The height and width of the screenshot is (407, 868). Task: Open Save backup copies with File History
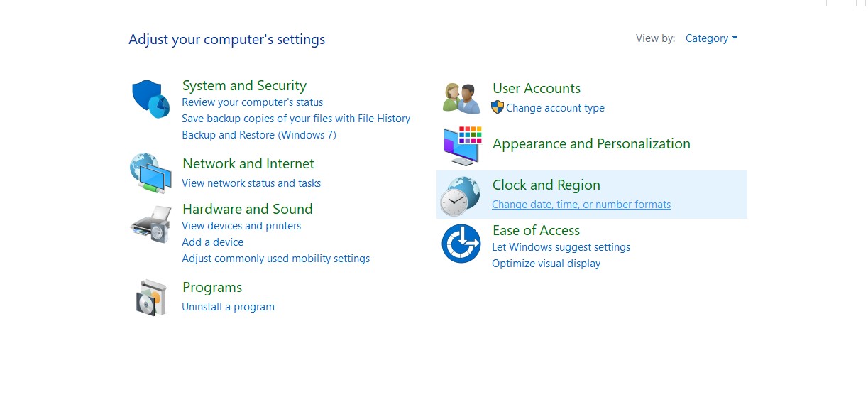296,119
